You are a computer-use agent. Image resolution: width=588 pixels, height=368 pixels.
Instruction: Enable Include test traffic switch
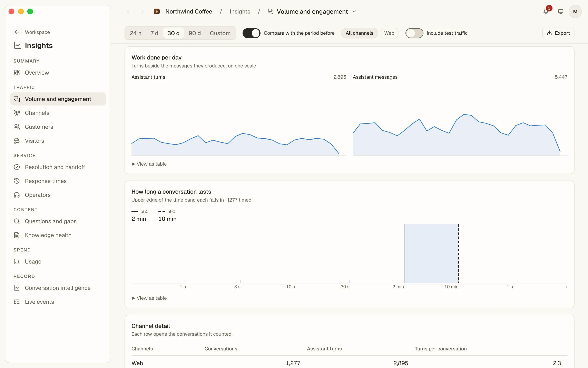coord(414,33)
